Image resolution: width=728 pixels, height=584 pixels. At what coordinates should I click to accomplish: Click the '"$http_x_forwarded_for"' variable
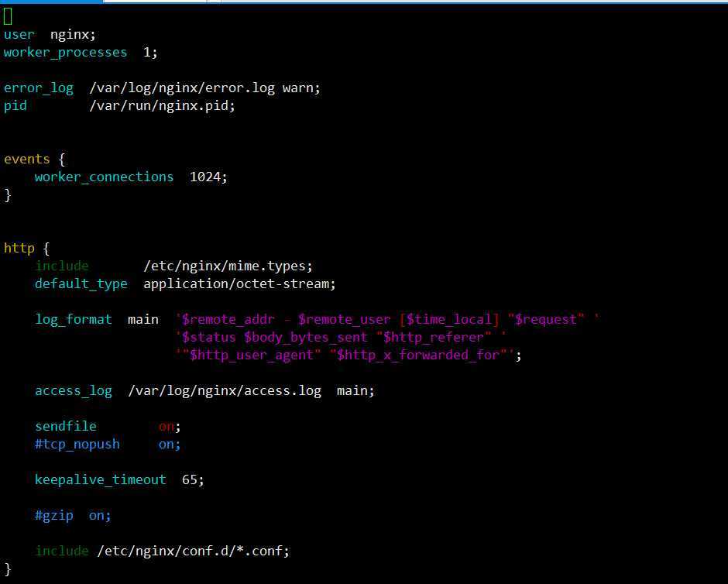[x=418, y=356]
